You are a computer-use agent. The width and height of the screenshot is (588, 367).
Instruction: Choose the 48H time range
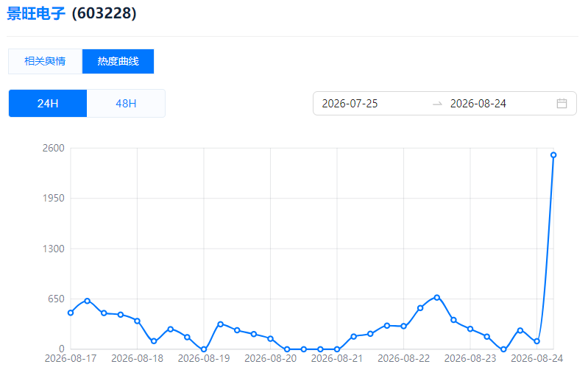click(126, 104)
